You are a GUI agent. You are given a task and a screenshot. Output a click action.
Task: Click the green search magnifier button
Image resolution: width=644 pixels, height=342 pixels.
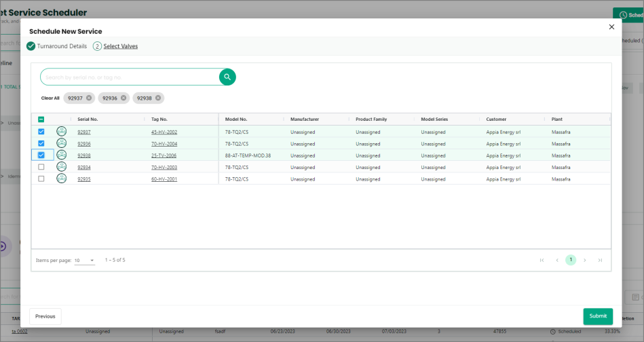pyautogui.click(x=227, y=77)
